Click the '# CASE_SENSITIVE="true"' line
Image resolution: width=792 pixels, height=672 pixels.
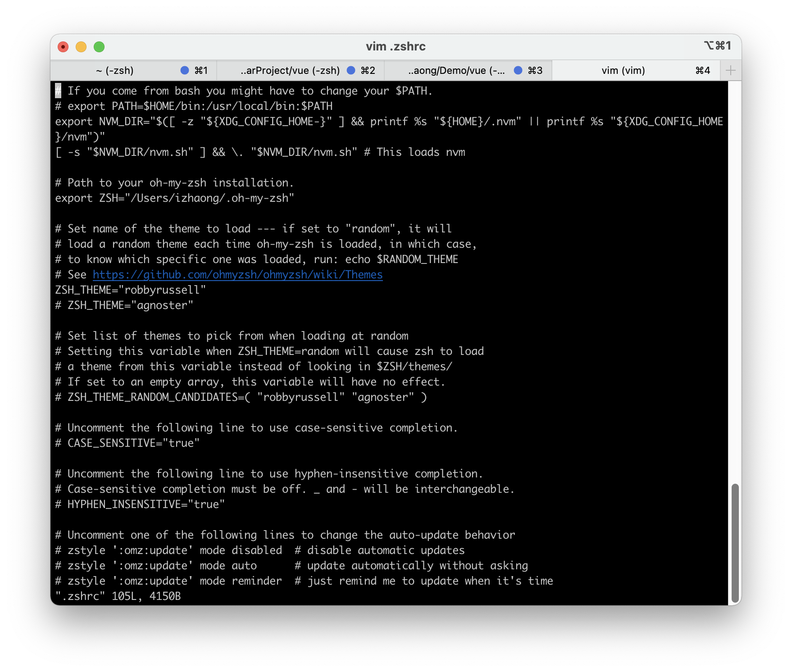coord(127,443)
